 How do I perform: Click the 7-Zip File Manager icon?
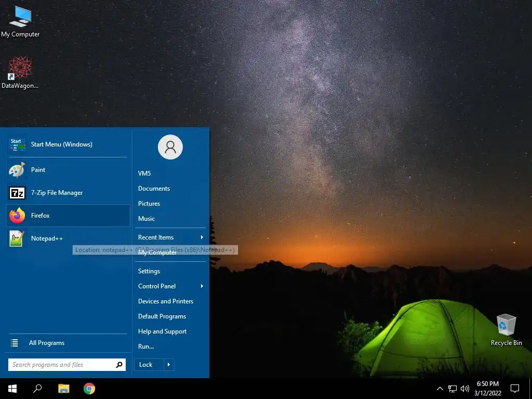point(17,193)
